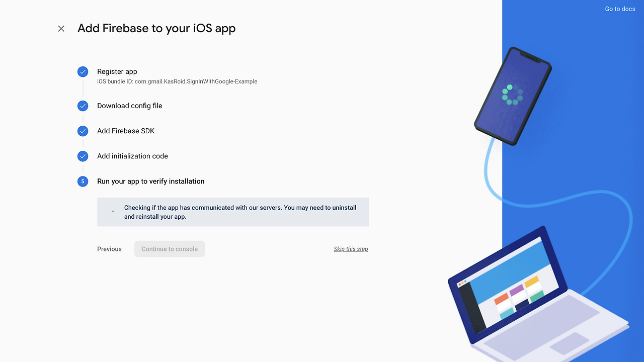Click the phone loading spinner illustration
The height and width of the screenshot is (362, 644).
point(513,95)
